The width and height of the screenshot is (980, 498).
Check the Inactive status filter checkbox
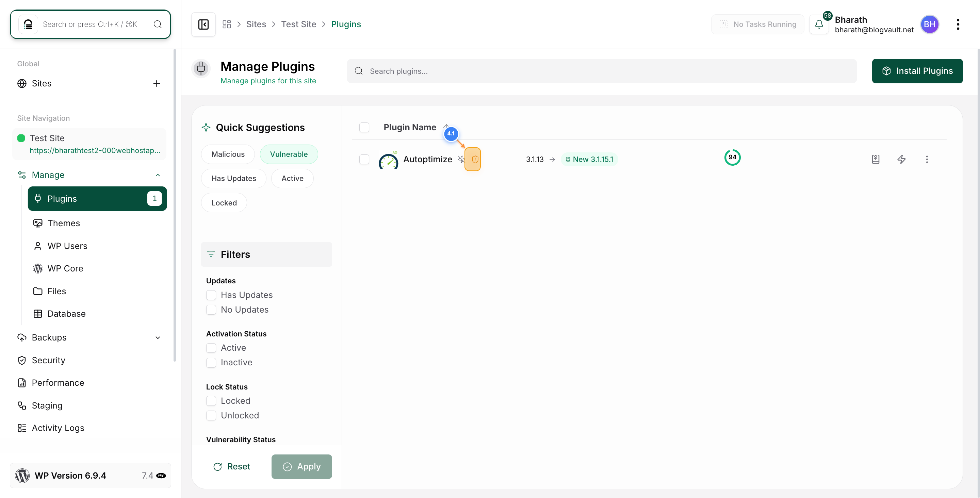pyautogui.click(x=211, y=363)
